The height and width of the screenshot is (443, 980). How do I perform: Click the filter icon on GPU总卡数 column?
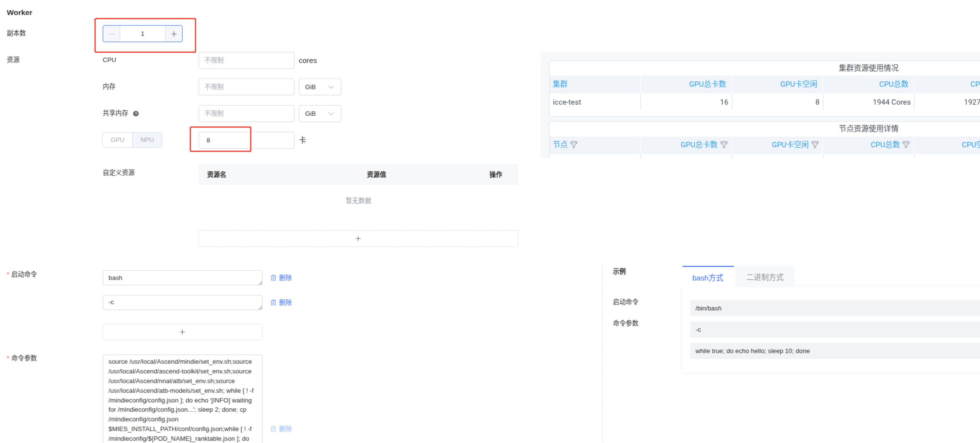[x=724, y=145]
